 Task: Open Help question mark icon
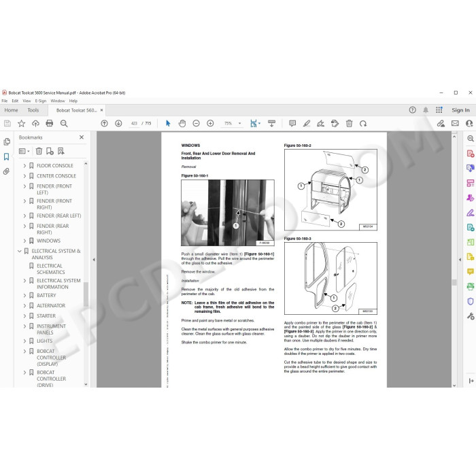(412, 110)
